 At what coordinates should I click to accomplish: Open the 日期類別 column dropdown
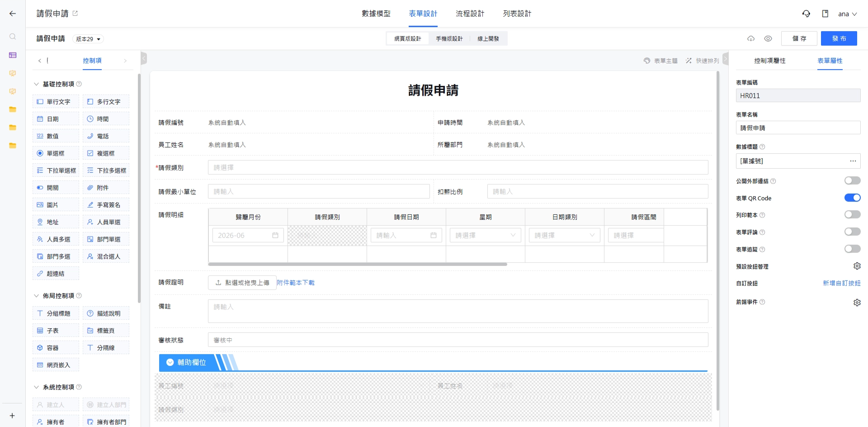[x=564, y=235]
